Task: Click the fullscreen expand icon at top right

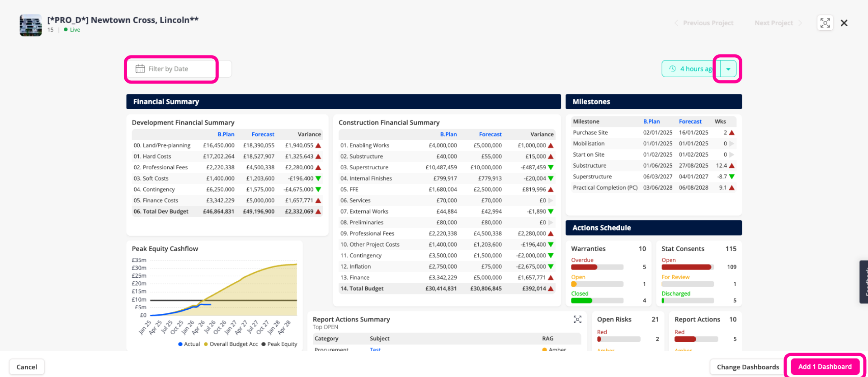Action: pos(825,23)
